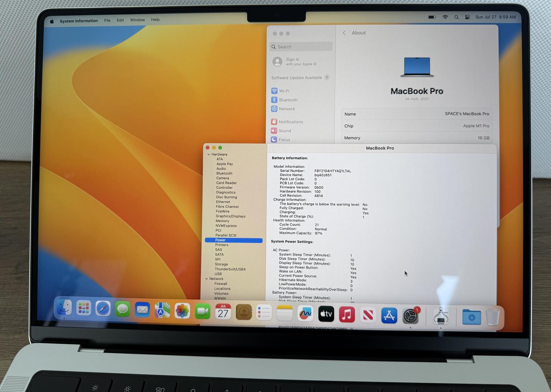Image resolution: width=551 pixels, height=392 pixels.
Task: Select Apple Pay in the hardware list
Action: point(225,164)
